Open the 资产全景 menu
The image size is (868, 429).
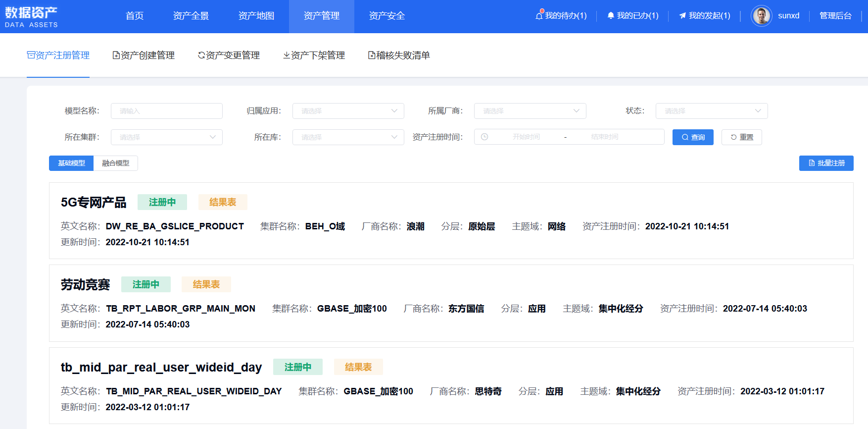click(x=191, y=16)
